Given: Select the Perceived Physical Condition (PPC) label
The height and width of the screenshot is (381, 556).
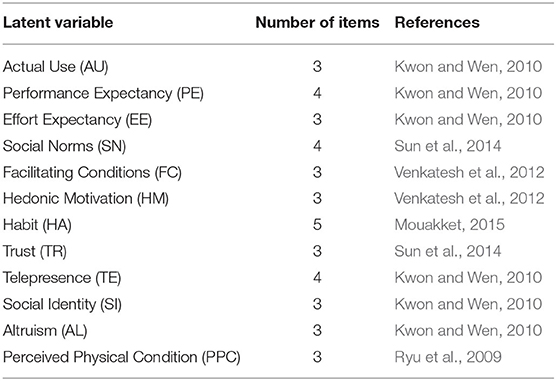Looking at the screenshot, I should pos(122,357).
